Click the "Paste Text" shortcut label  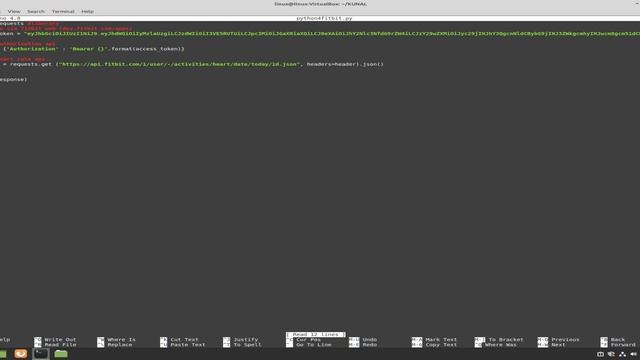pos(187,345)
